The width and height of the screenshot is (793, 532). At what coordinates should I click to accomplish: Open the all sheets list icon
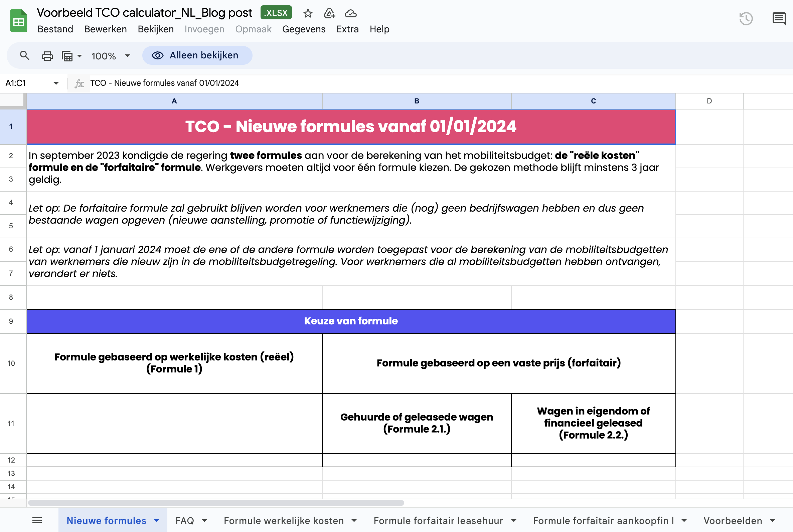(x=37, y=520)
